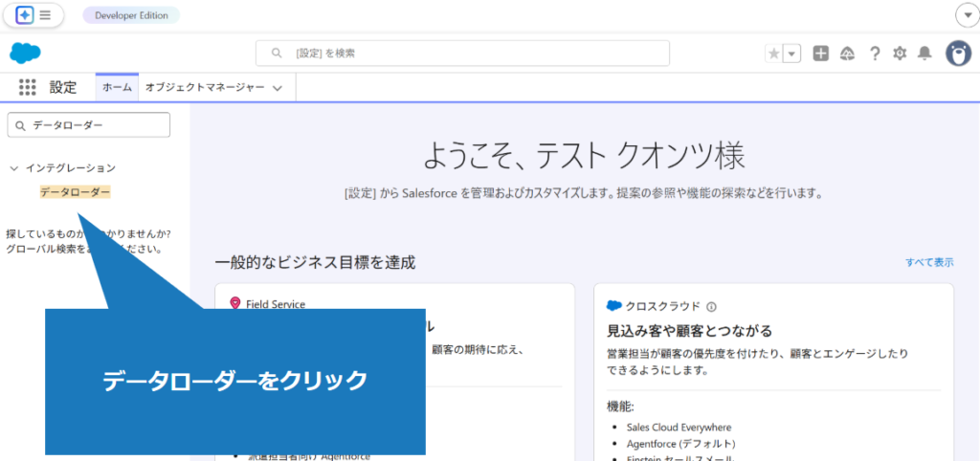Collapse the インテグレーション tree section
980x461 pixels.
tap(13, 168)
